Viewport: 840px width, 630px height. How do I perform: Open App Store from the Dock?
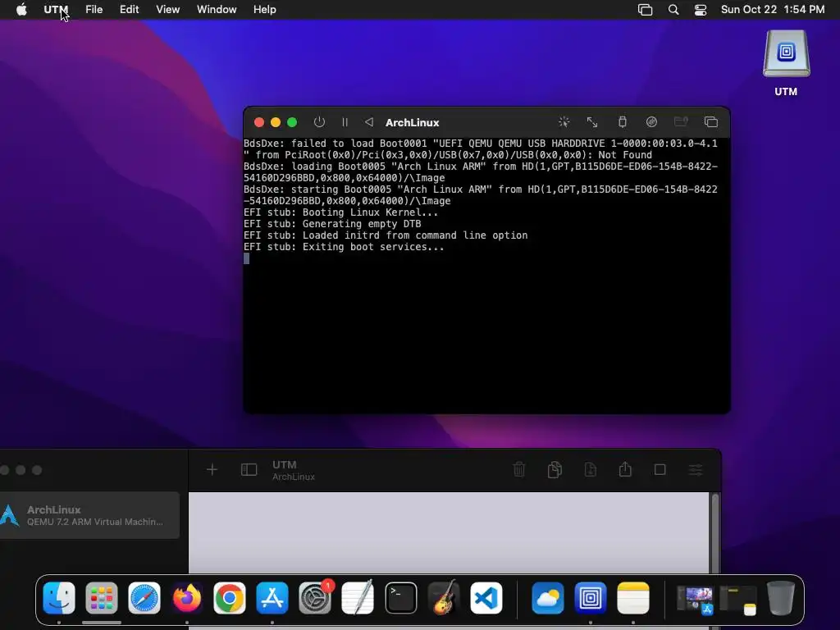[x=272, y=597]
